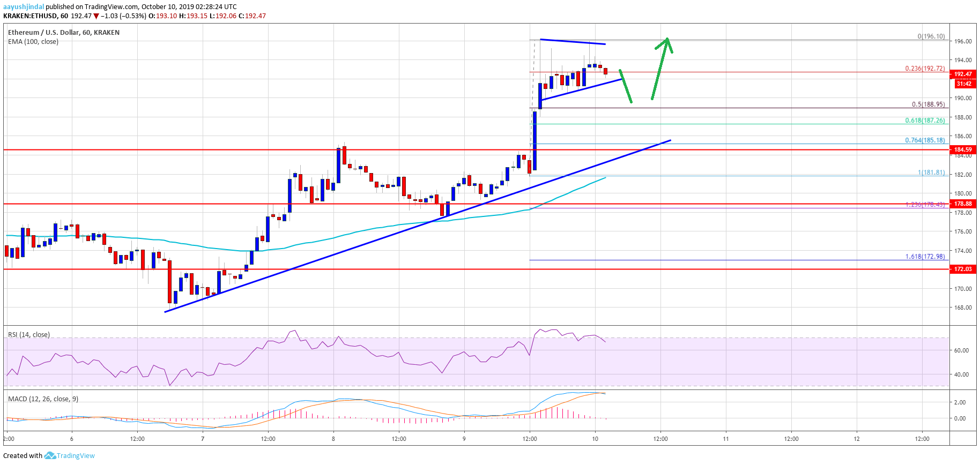The width and height of the screenshot is (980, 465).
Task: Click the RSI 40.00 scale label
Action: pos(961,374)
